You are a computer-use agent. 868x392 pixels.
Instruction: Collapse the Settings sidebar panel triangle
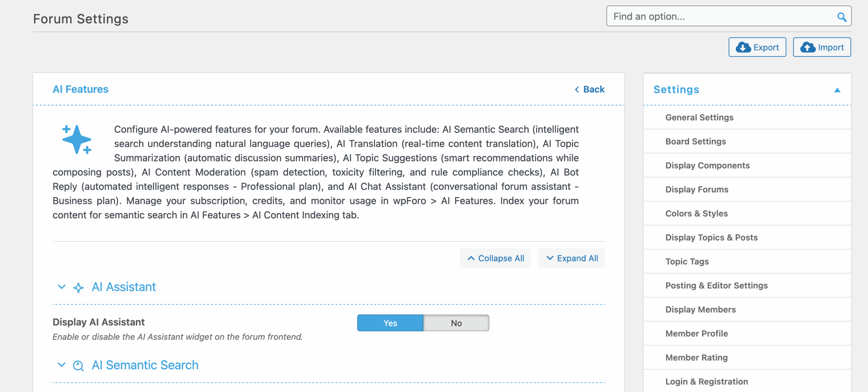click(x=837, y=90)
